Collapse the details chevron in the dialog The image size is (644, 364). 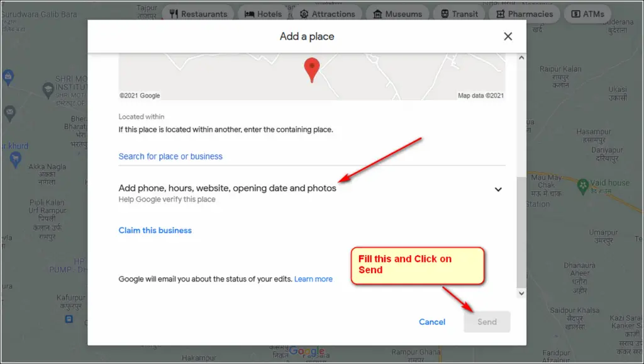point(497,188)
